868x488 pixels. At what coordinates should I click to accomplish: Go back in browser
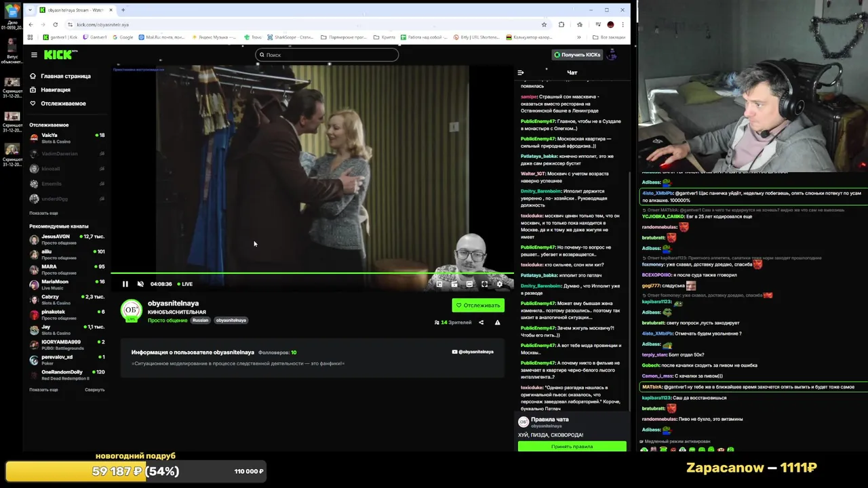(x=30, y=24)
